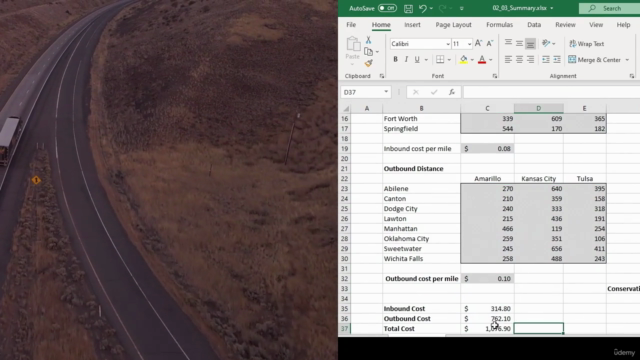This screenshot has width=640, height=360.
Task: Select the Outbound cost per mile cell
Action: pyautogui.click(x=421, y=278)
